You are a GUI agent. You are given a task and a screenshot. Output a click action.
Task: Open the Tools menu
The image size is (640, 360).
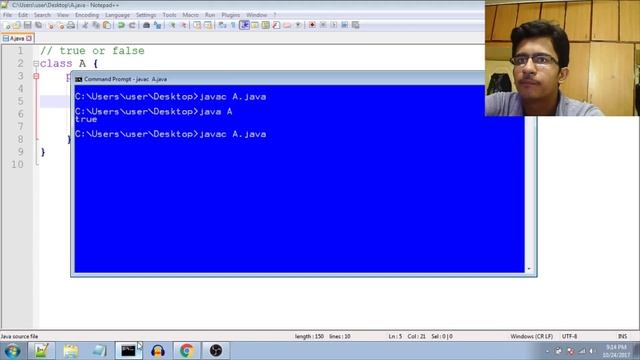pyautogui.click(x=169, y=15)
